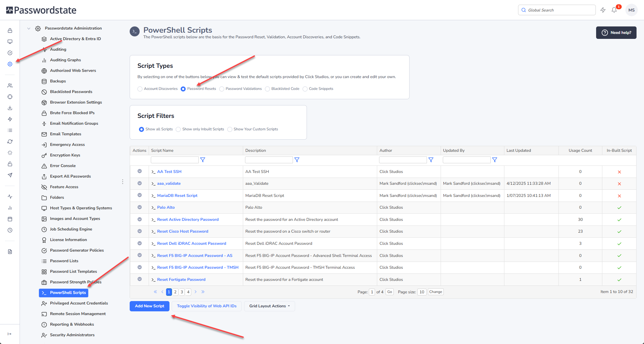The width and height of the screenshot is (644, 344).
Task: Click the download tray icon in sidebar
Action: tap(10, 108)
